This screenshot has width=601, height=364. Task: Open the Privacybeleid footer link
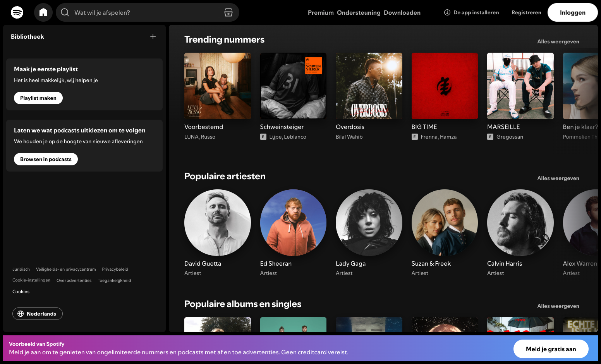[x=115, y=269]
